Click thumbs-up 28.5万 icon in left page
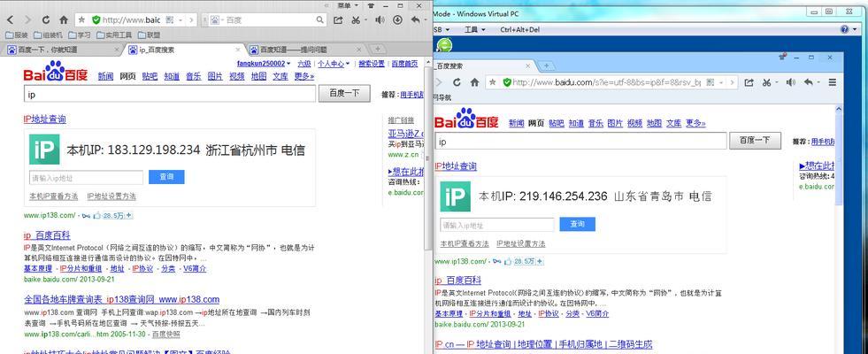The width and height of the screenshot is (868, 354). (97, 216)
